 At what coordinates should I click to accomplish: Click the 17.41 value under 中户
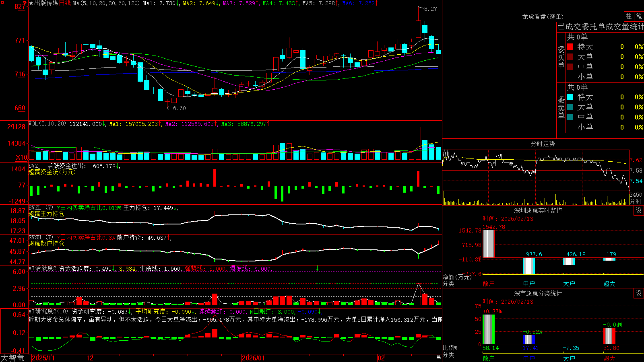(x=530, y=348)
